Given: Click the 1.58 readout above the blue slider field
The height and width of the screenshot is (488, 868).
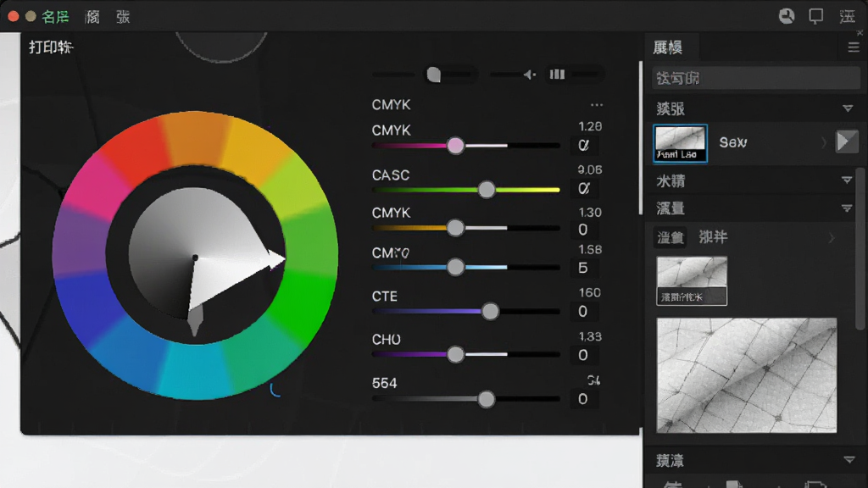Looking at the screenshot, I should 590,250.
